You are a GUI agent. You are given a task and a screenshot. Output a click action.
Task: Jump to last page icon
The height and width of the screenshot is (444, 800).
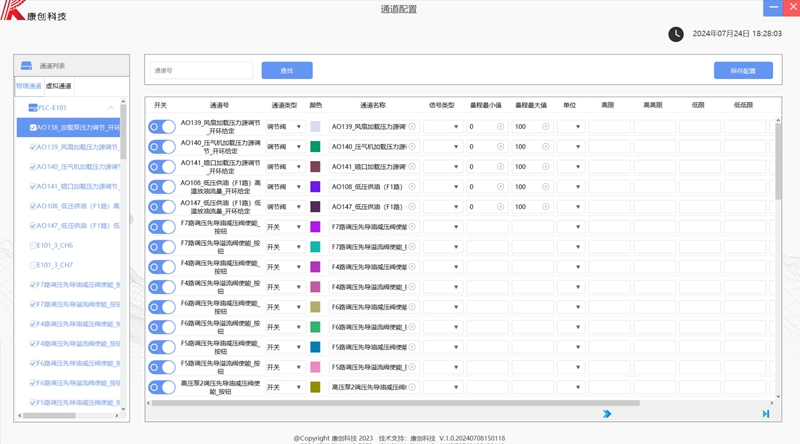pos(766,414)
